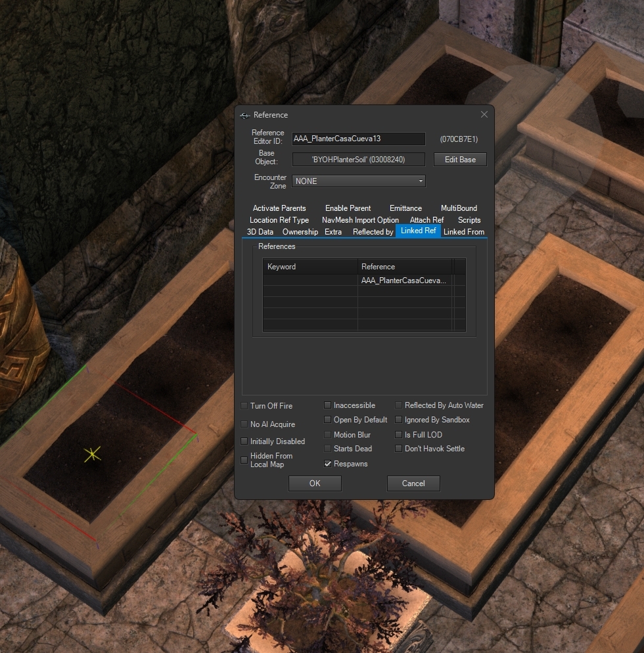Switch to the Linked From tab
The height and width of the screenshot is (653, 644).
coord(464,232)
